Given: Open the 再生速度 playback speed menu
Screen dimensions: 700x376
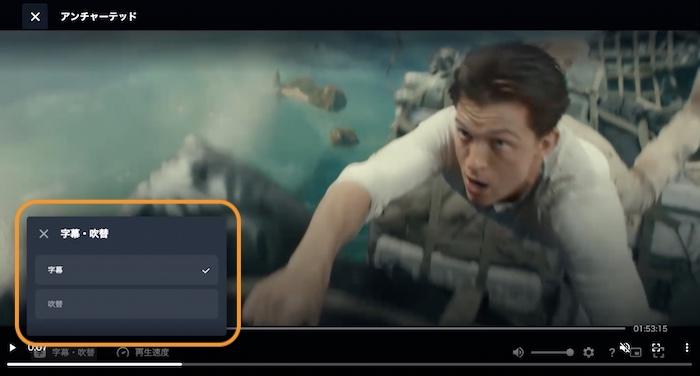Looking at the screenshot, I should (x=143, y=352).
